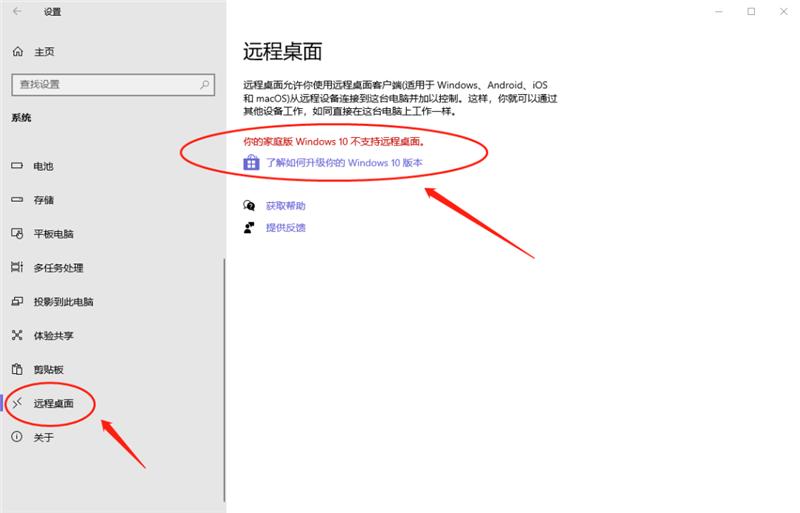
Task: Open 主页 home page
Action: click(x=44, y=52)
